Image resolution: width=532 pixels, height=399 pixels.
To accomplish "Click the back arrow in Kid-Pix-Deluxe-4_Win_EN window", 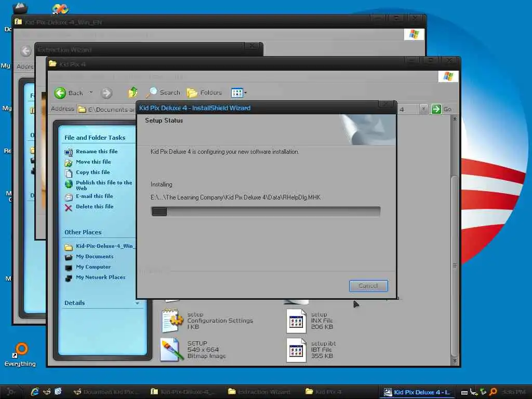I will (x=26, y=51).
